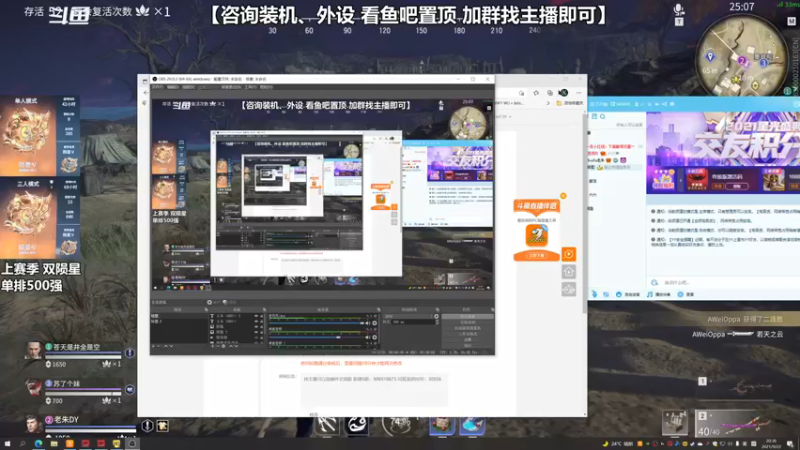Click the music note accompaniment icon in YY
800x450 pixels.
tap(649, 294)
